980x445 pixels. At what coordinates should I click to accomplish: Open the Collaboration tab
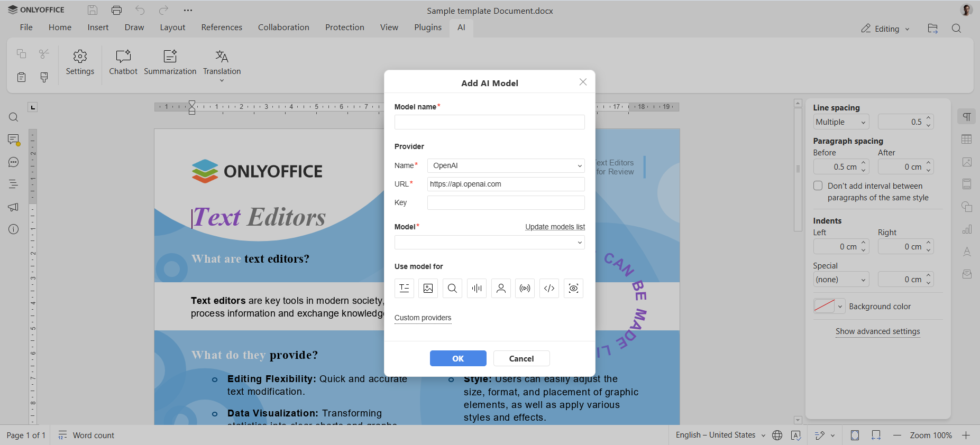(283, 27)
